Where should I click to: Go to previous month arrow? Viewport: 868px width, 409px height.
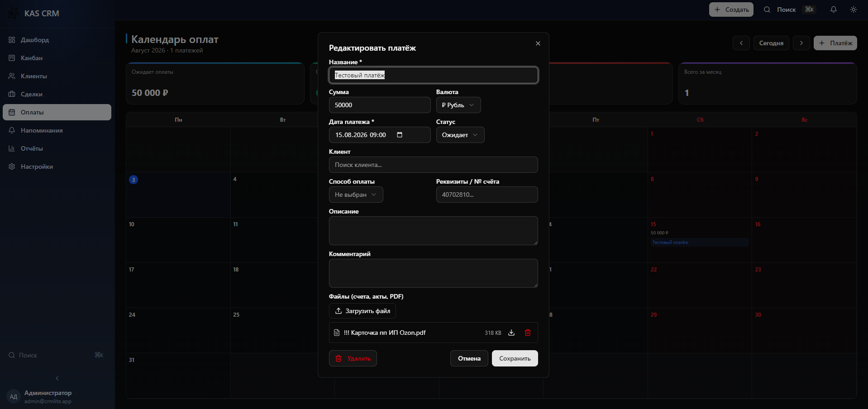pos(741,43)
